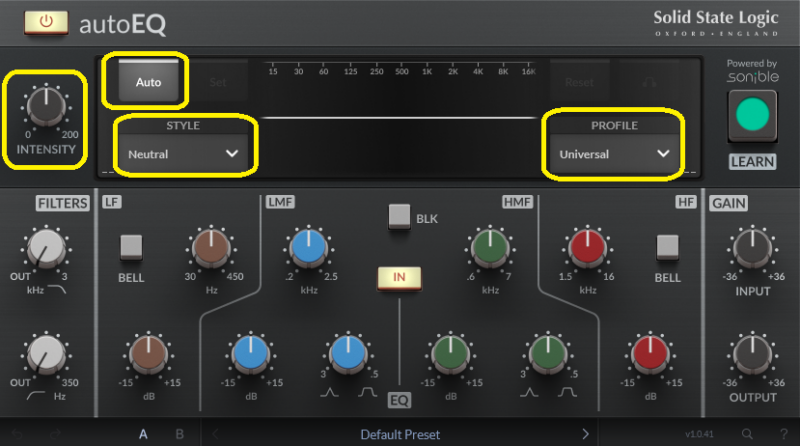Open the PROFILE dropdown showing Universal

[613, 154]
